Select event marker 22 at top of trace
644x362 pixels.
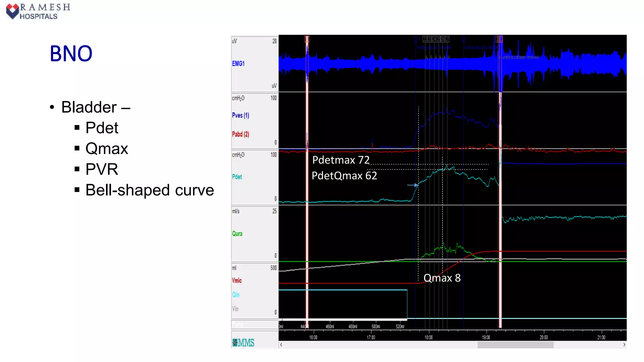coord(425,39)
